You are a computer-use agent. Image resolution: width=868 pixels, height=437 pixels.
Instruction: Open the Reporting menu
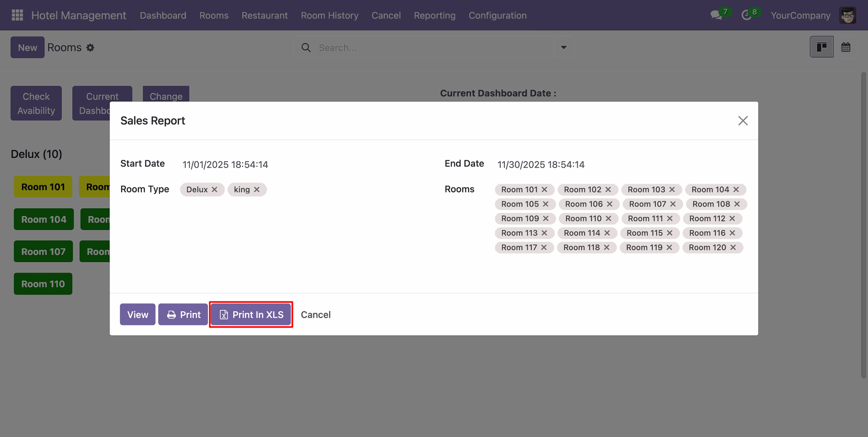[434, 15]
